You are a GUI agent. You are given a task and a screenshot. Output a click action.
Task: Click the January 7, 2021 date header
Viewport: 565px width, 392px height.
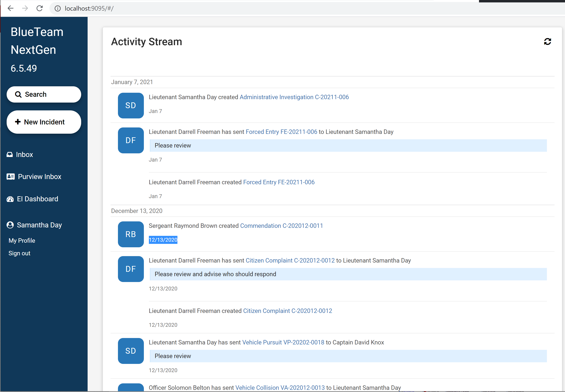pos(132,82)
